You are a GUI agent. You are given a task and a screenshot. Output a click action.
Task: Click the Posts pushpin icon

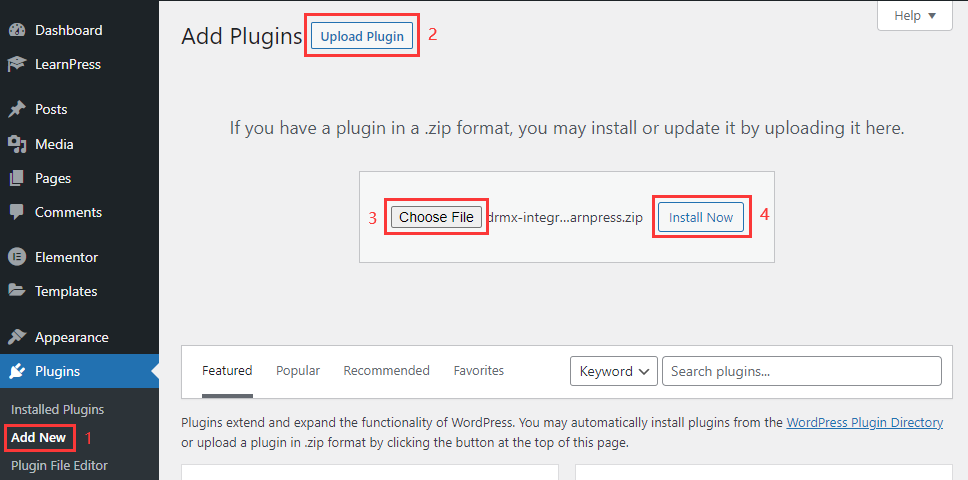coord(17,109)
